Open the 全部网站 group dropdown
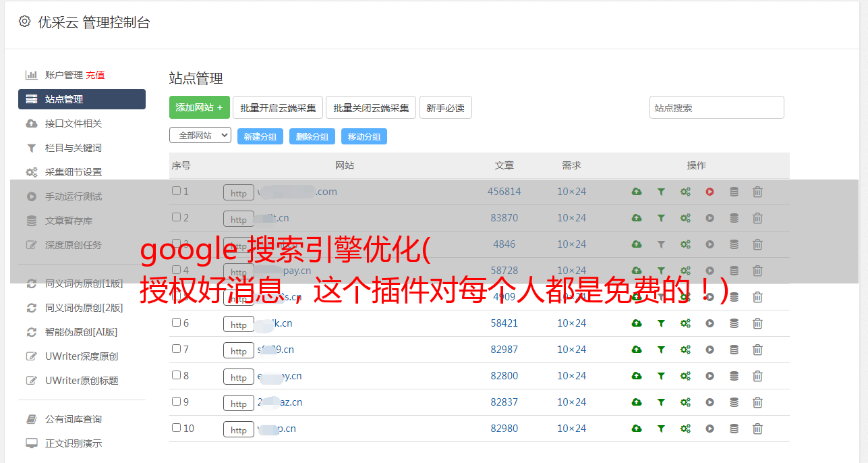The width and height of the screenshot is (868, 463). 200,136
